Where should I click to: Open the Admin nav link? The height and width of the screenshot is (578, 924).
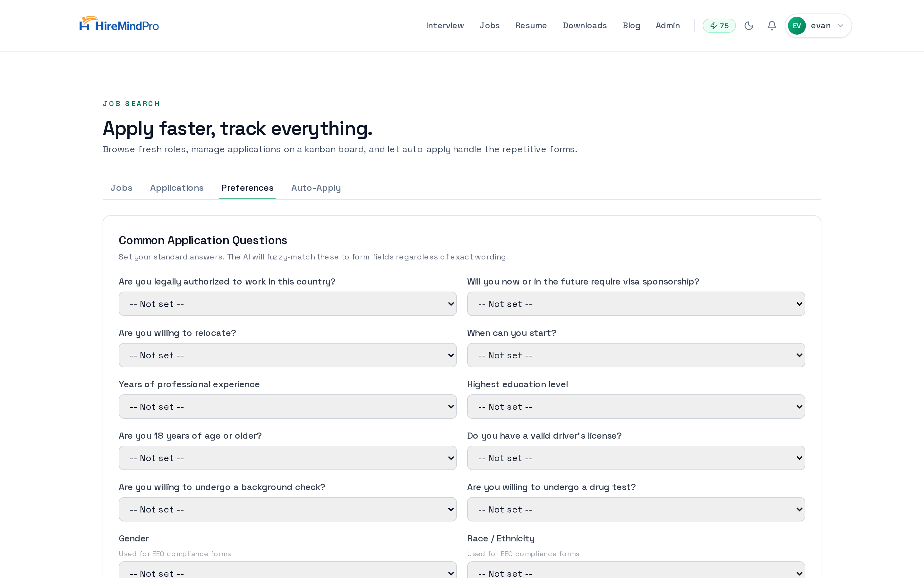pos(667,26)
